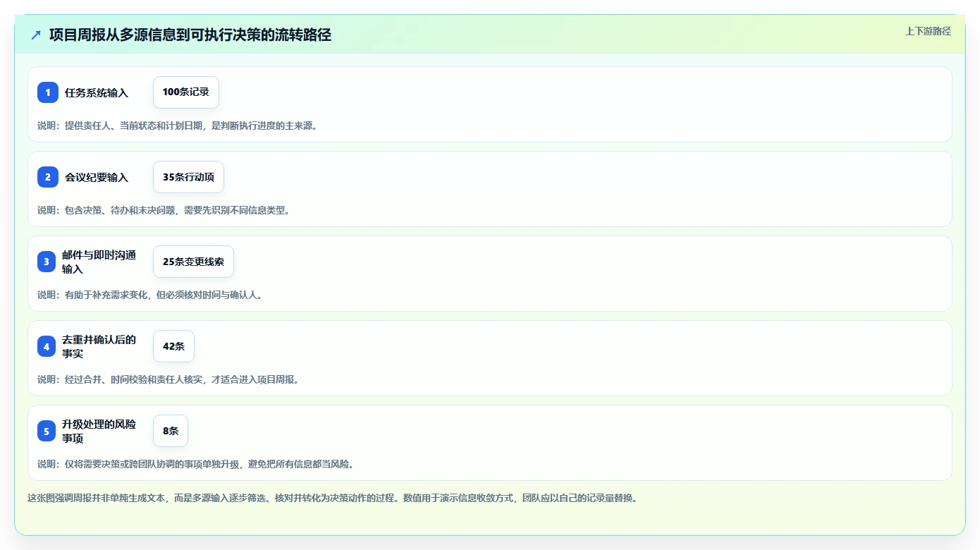The width and height of the screenshot is (980, 550).
Task: Click the number 5 badge for 升级处理的风险事项
Action: pos(47,431)
